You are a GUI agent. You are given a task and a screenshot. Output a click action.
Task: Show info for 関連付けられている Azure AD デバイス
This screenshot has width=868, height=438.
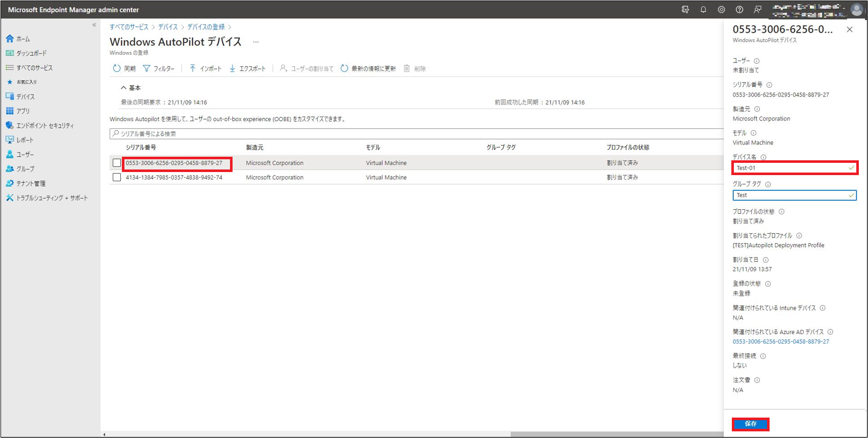[x=830, y=332]
